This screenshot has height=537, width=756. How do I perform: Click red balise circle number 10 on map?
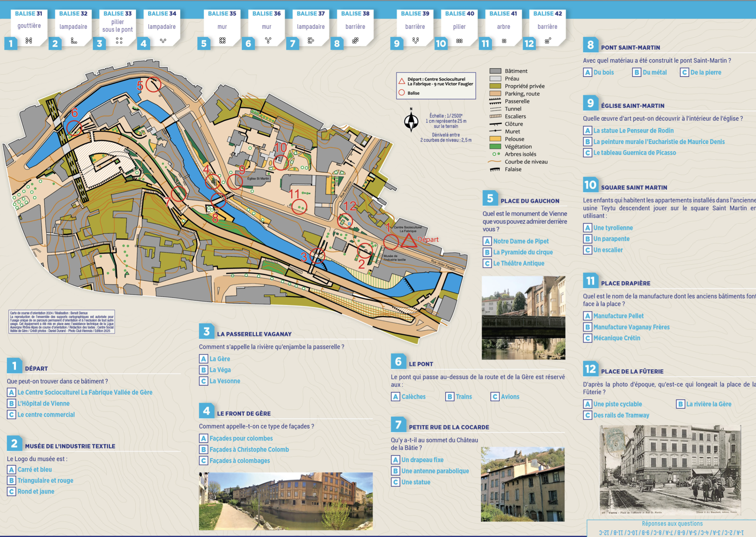pos(281,162)
